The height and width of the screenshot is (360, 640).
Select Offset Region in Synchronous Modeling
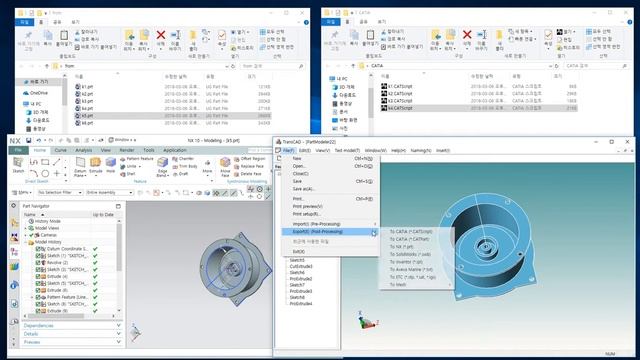point(249,159)
